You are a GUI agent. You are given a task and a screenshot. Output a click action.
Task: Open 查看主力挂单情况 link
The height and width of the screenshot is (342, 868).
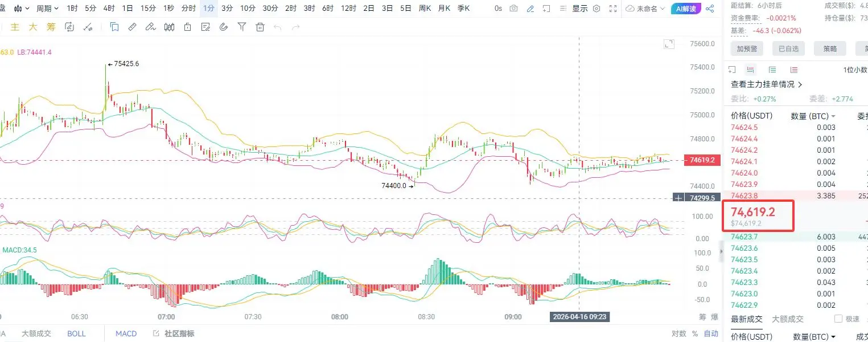tap(767, 84)
